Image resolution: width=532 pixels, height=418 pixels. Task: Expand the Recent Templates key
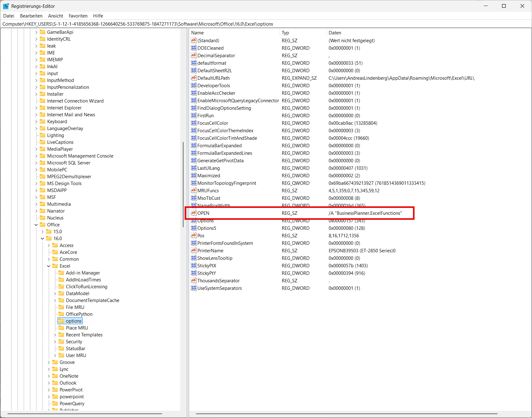click(x=55, y=335)
